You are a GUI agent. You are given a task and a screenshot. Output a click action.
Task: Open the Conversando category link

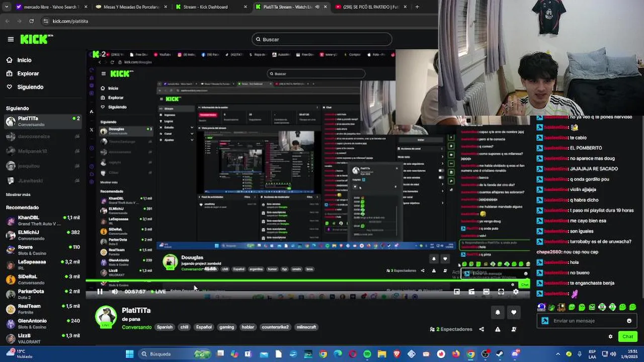[136, 327]
